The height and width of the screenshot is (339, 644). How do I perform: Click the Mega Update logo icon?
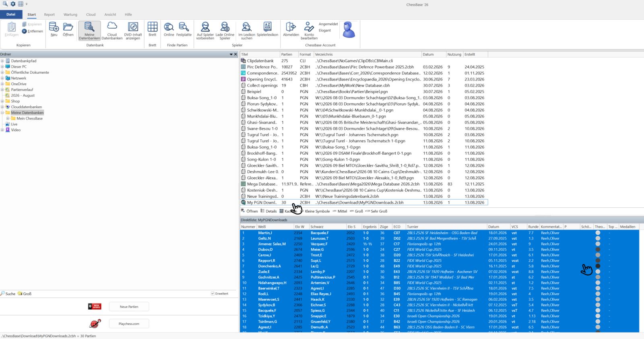click(x=95, y=307)
